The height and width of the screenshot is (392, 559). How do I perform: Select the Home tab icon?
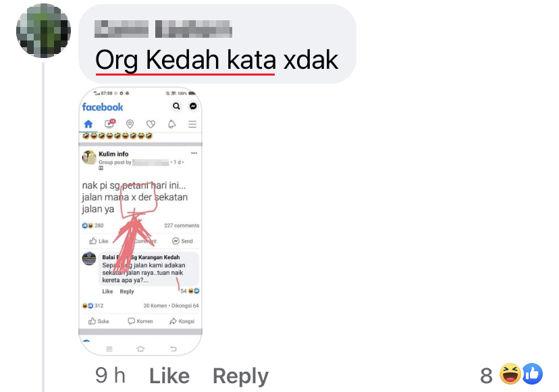(88, 124)
